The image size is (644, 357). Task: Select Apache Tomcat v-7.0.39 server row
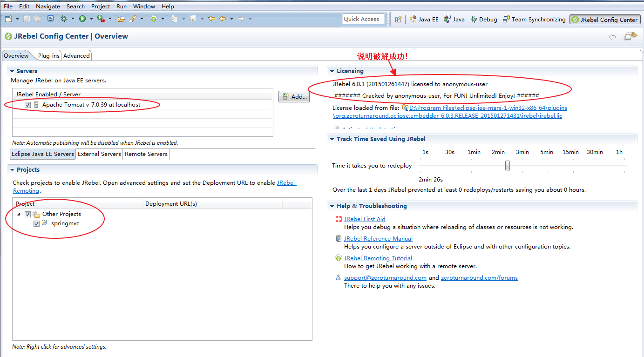coord(143,105)
